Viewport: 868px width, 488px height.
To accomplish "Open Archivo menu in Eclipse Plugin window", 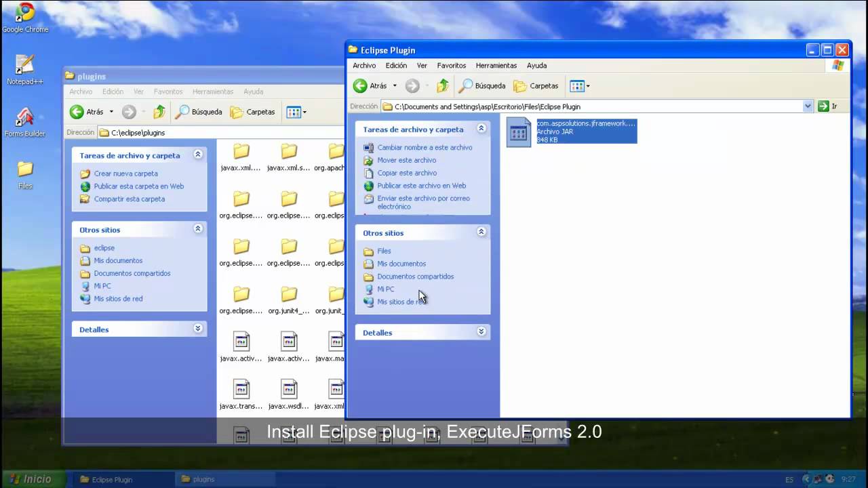I will tap(364, 66).
